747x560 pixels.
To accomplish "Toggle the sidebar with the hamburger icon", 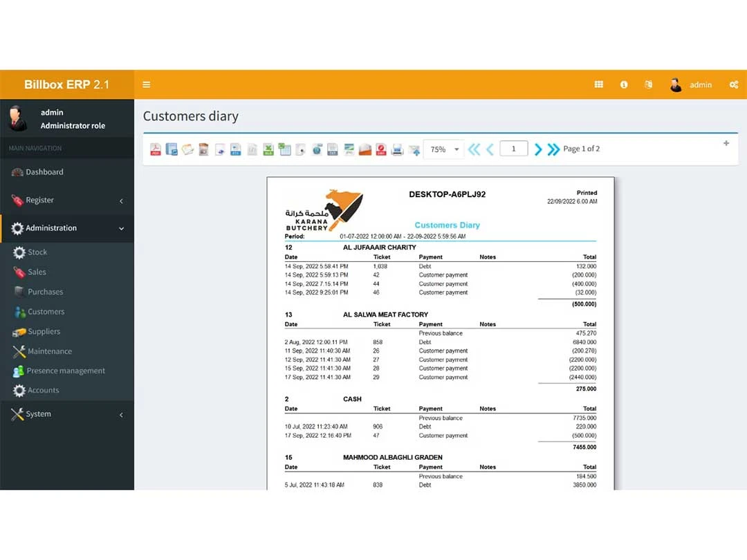I will (x=146, y=84).
